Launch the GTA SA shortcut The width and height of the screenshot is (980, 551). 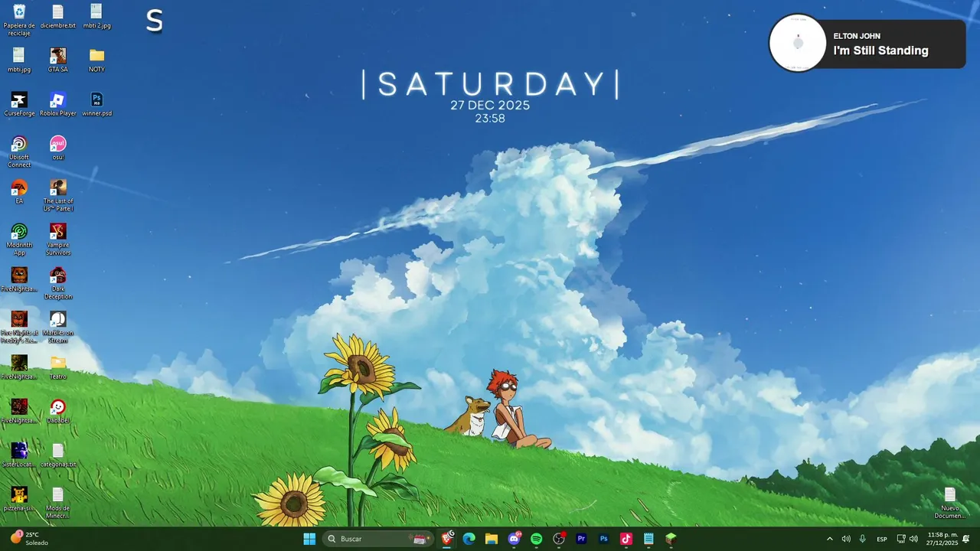58,60
